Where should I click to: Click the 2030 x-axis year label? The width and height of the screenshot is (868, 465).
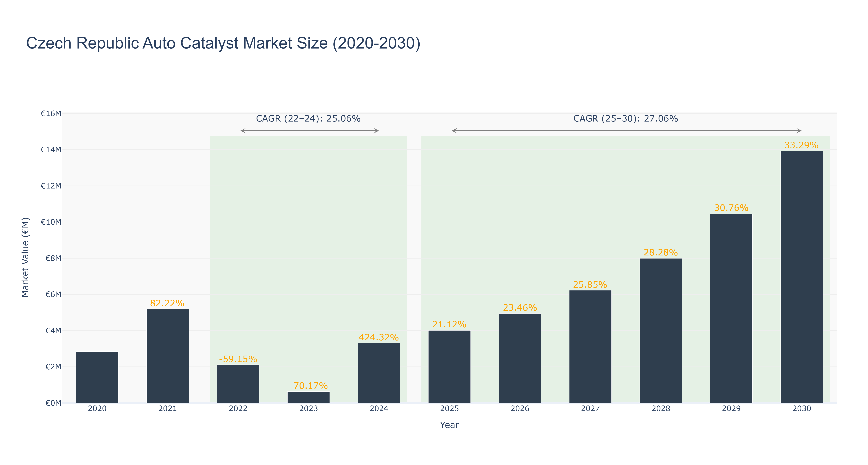point(801,409)
